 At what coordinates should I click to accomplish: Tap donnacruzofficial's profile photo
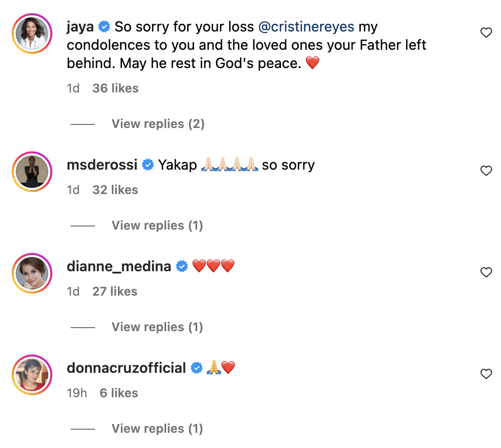pyautogui.click(x=32, y=374)
